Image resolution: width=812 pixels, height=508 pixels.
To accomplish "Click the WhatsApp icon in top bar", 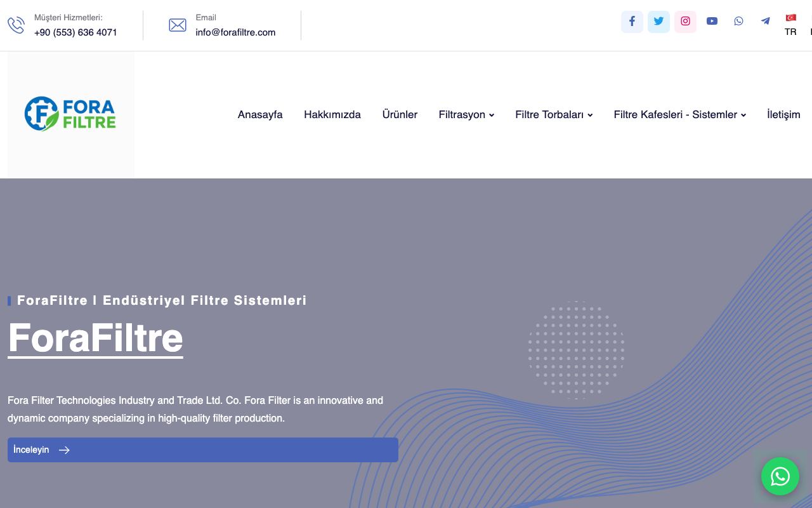I will [738, 22].
